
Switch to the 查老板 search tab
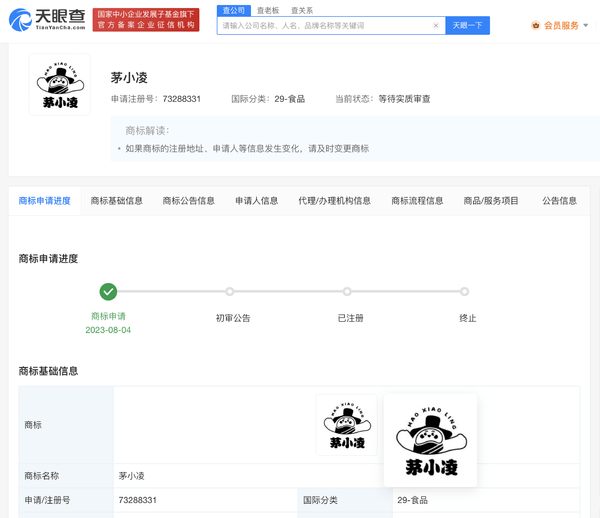[268, 10]
